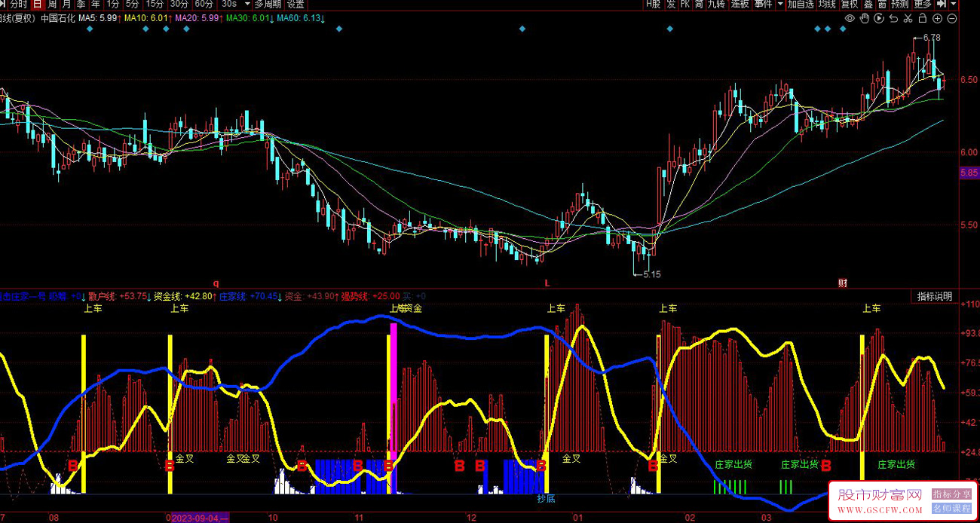Select the 年 yearly period tab
The width and height of the screenshot is (980, 523).
click(96, 4)
